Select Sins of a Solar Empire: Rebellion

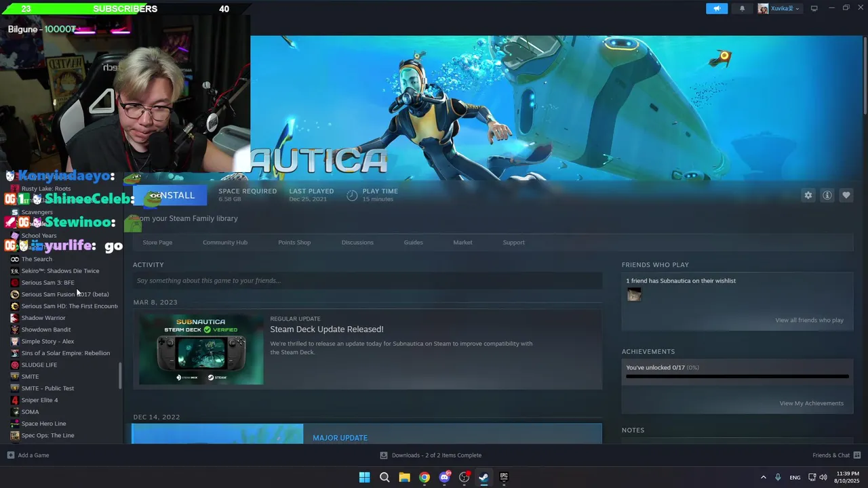(65, 353)
